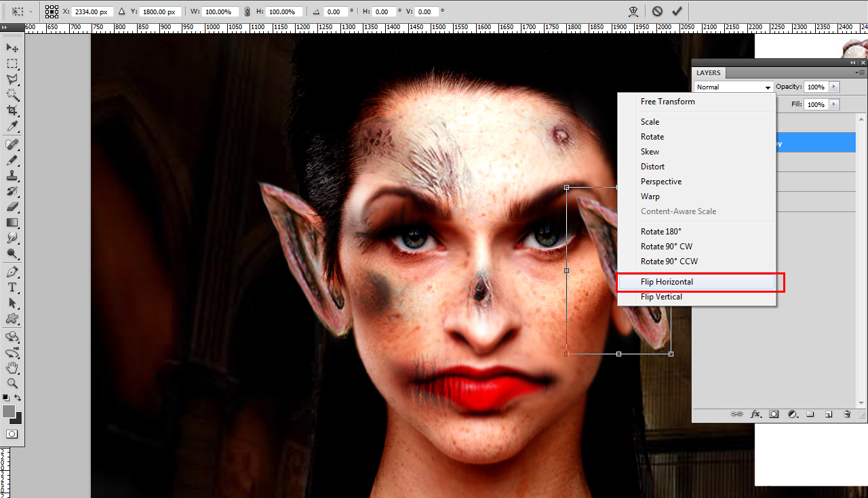Select the 3D Orbit camera tool

coord(12,352)
